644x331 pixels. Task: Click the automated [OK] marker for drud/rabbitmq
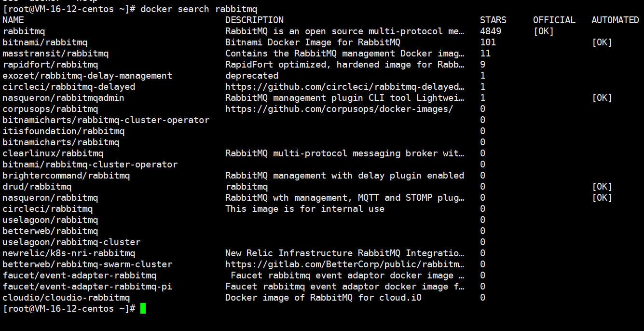(602, 187)
